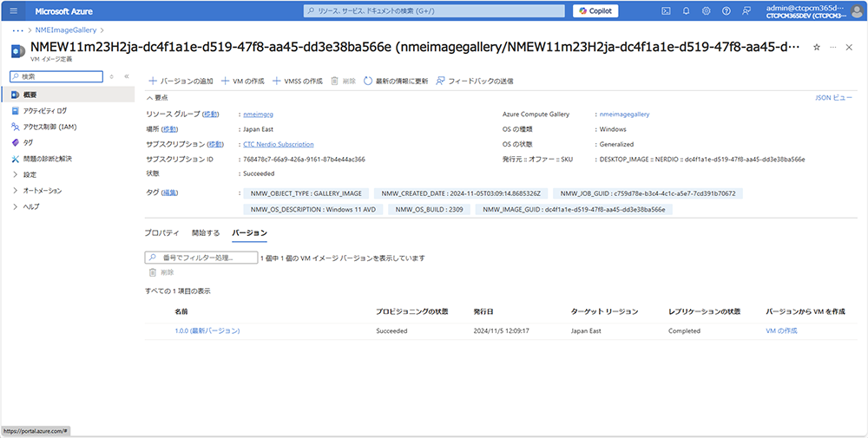Select 概要 in the sidebar

coord(68,95)
